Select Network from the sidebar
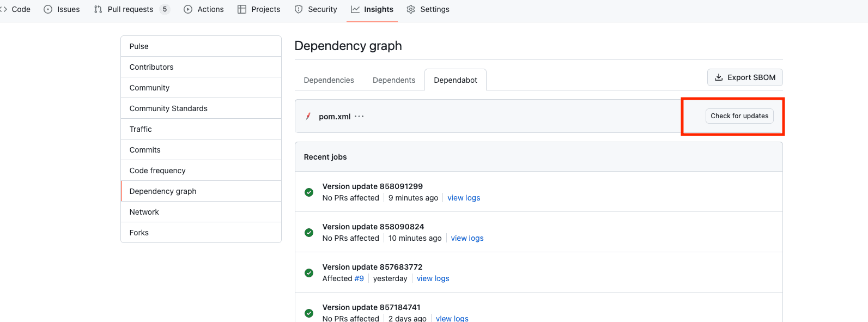 [144, 212]
